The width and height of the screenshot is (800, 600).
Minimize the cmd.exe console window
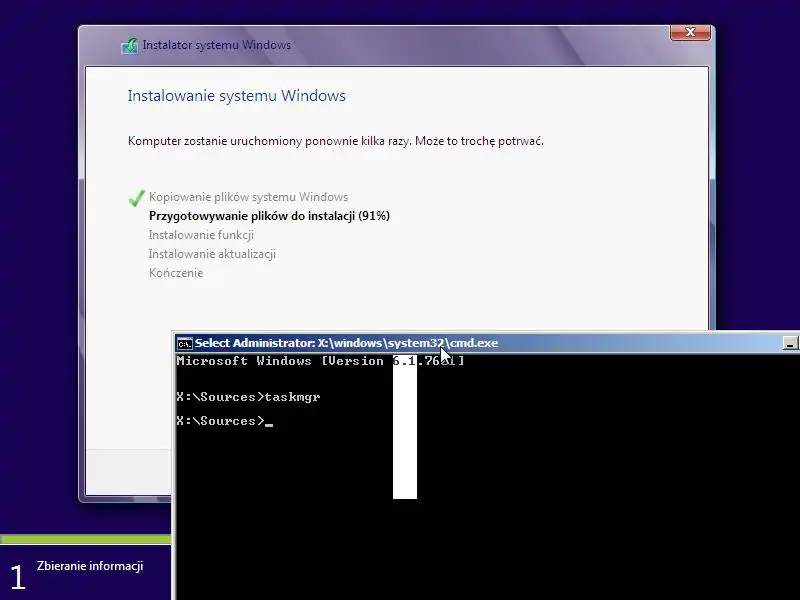(790, 343)
